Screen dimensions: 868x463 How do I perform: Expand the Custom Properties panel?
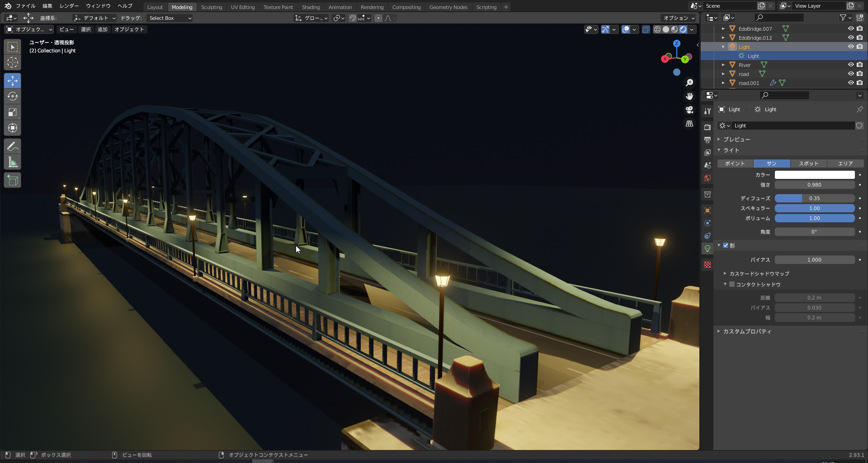click(x=747, y=331)
